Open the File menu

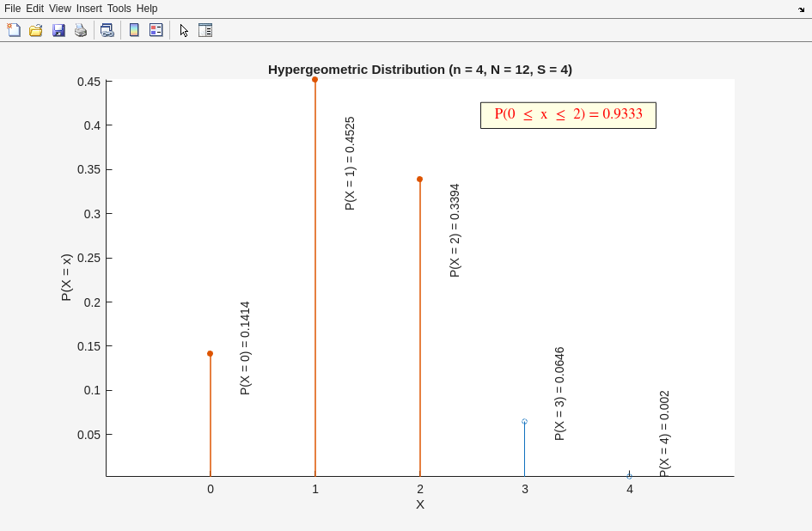(12, 9)
